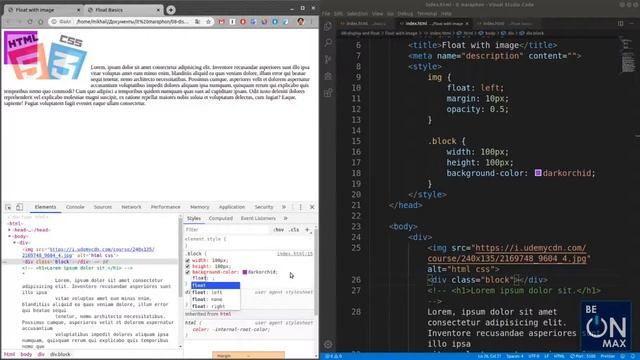Open the Computed styles tab
The image size is (640, 360).
[x=220, y=218]
